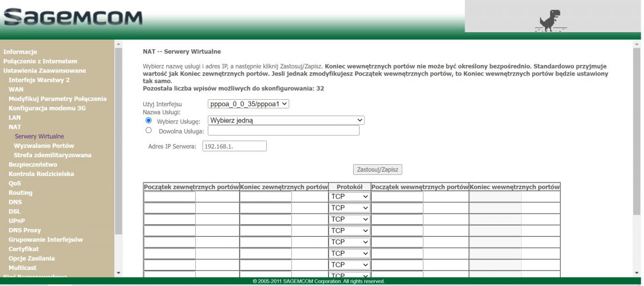Open the DSL settings

tap(14, 211)
